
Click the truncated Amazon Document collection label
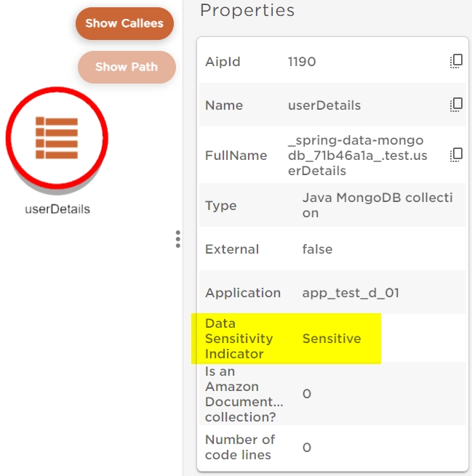pos(244,393)
